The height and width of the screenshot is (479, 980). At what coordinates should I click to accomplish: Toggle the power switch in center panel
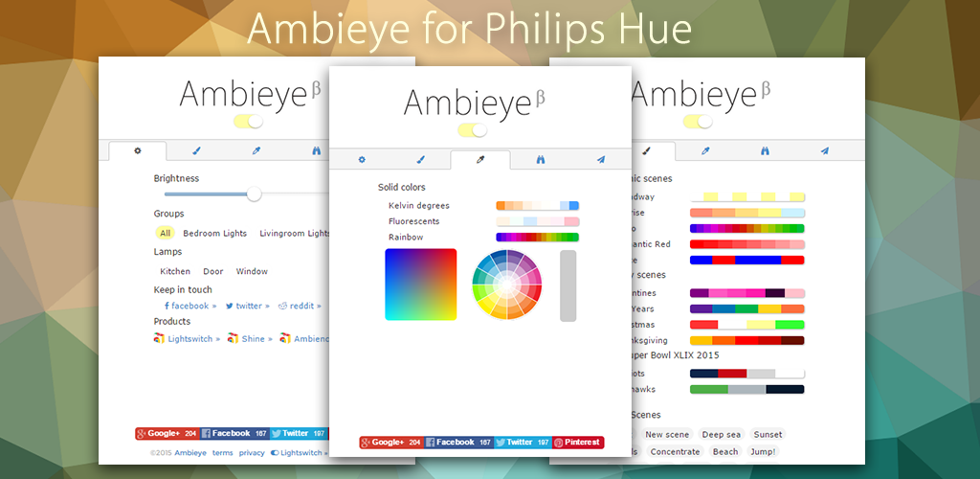[x=472, y=130]
